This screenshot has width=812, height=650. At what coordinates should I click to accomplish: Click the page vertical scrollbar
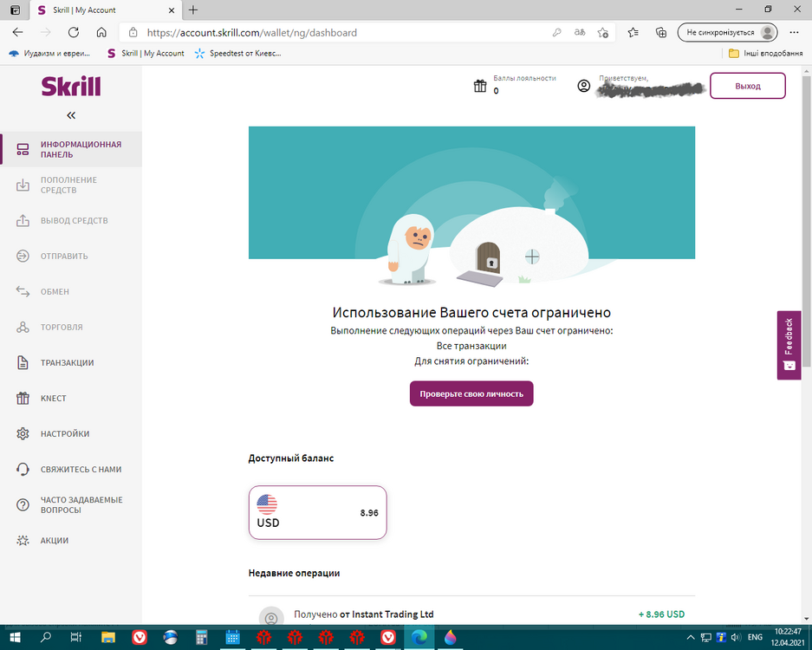tap(806, 222)
